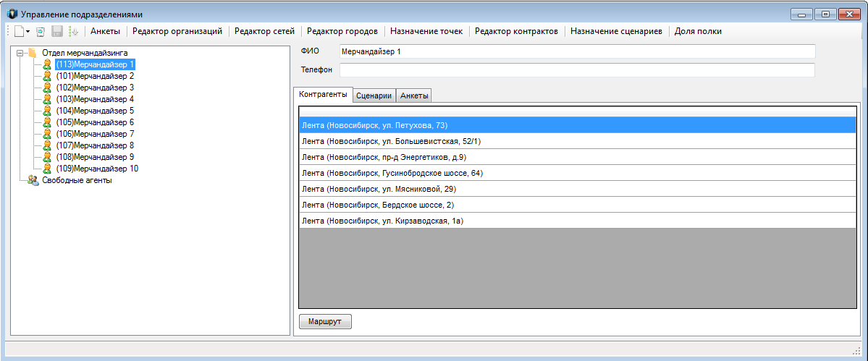Open the dropdown arrow beside new document icon
The width and height of the screenshot is (868, 361).
28,32
